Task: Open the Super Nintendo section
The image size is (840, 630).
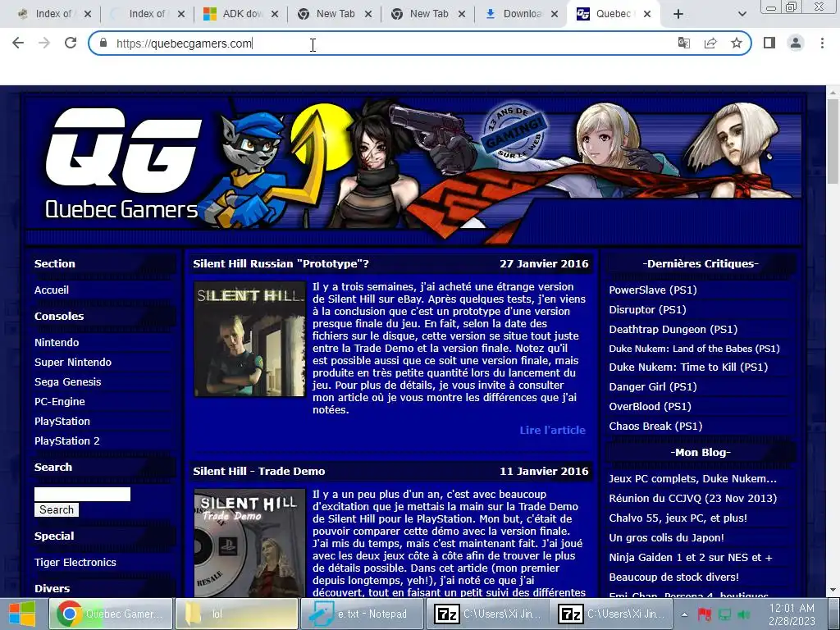Action: click(x=73, y=362)
